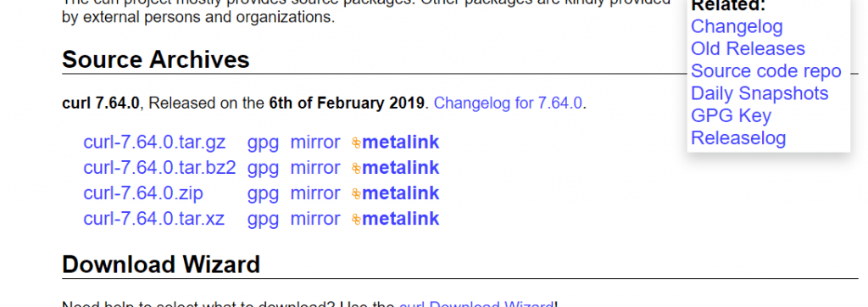View Daily Snapshots page
This screenshot has width=868, height=307.
759,93
